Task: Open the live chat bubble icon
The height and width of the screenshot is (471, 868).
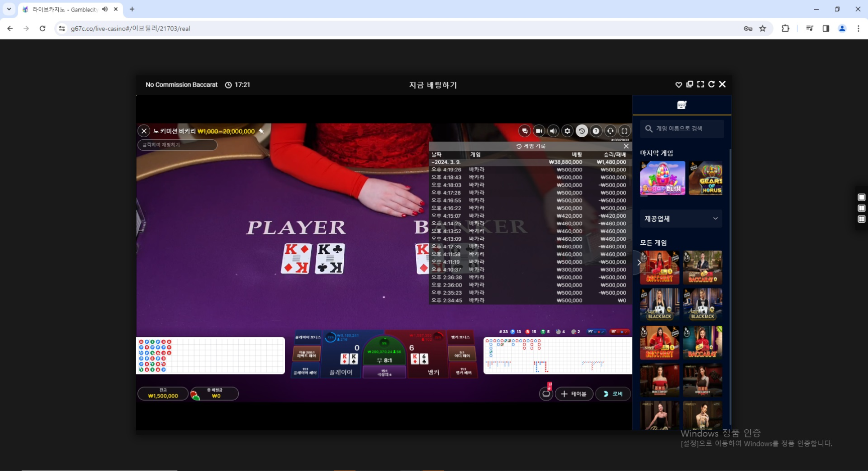Action: point(524,131)
